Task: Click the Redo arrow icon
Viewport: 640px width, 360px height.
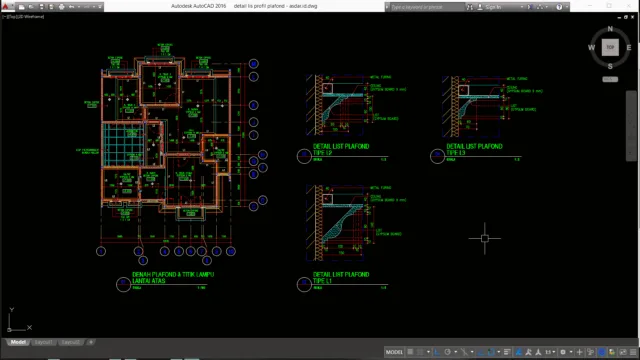Action: coord(87,7)
